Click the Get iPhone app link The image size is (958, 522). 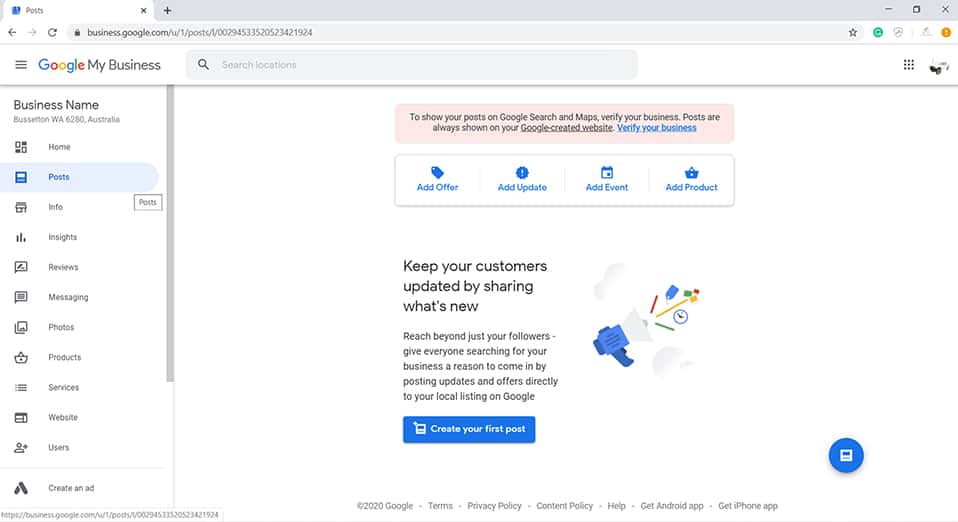coord(748,506)
